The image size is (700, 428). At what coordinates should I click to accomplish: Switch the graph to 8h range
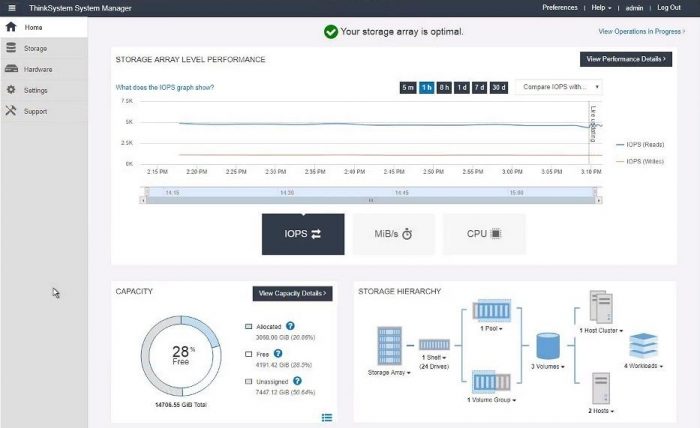tap(444, 88)
